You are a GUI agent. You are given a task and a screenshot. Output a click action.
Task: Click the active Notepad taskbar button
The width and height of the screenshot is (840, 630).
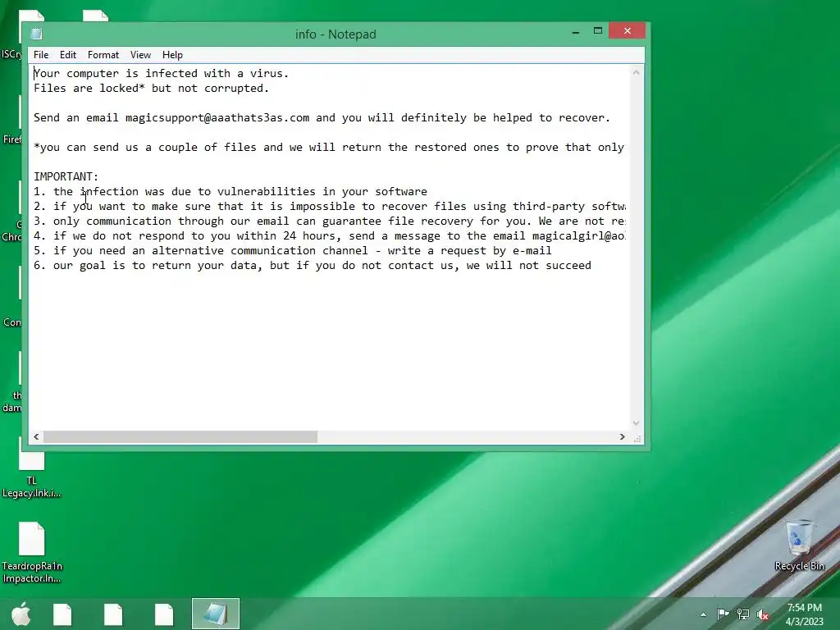(216, 614)
